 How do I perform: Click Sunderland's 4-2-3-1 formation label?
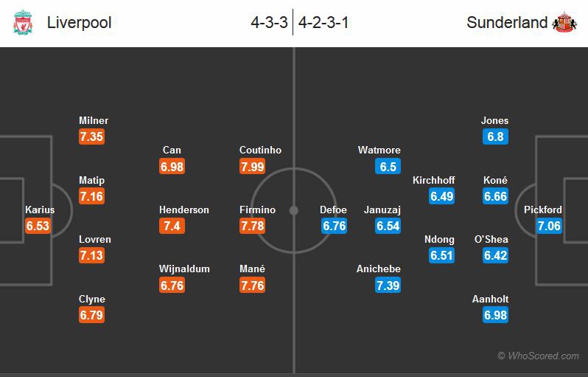click(x=323, y=23)
